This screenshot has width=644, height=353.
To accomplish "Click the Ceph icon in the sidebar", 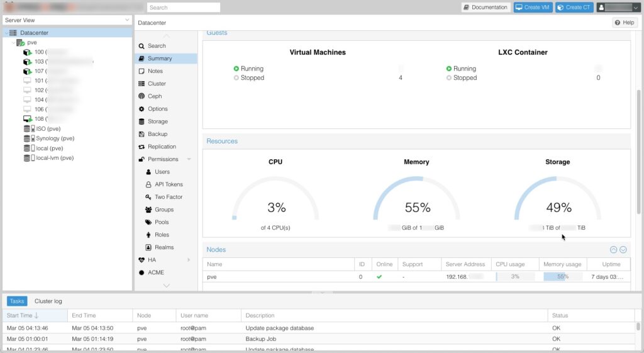I will click(142, 96).
